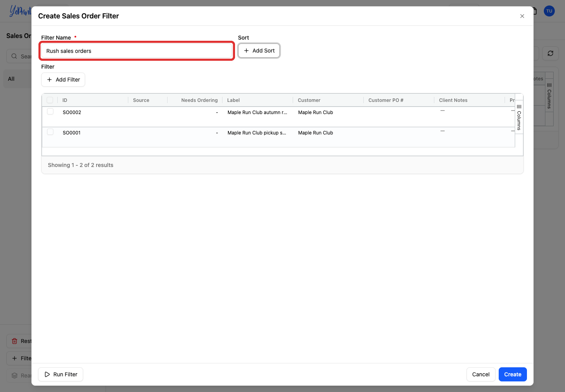Click the Add Filter button
The width and height of the screenshot is (565, 392).
63,80
